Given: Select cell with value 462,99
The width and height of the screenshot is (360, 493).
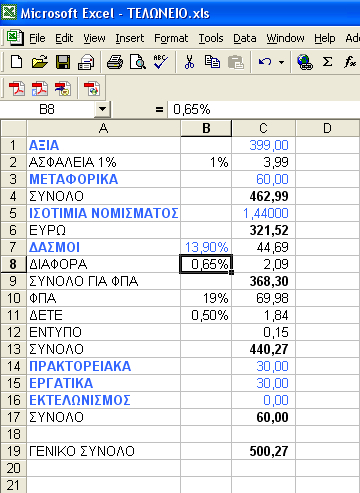Looking at the screenshot, I should point(263,196).
